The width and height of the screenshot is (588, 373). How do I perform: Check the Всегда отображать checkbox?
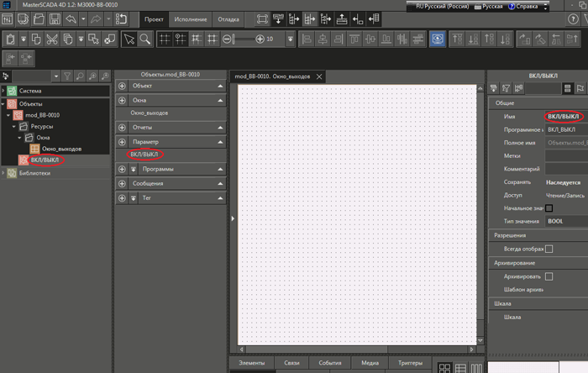tap(549, 249)
